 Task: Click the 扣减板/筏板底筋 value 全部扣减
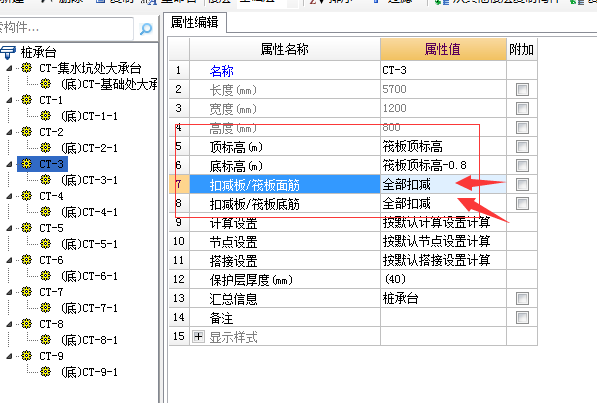[443, 204]
